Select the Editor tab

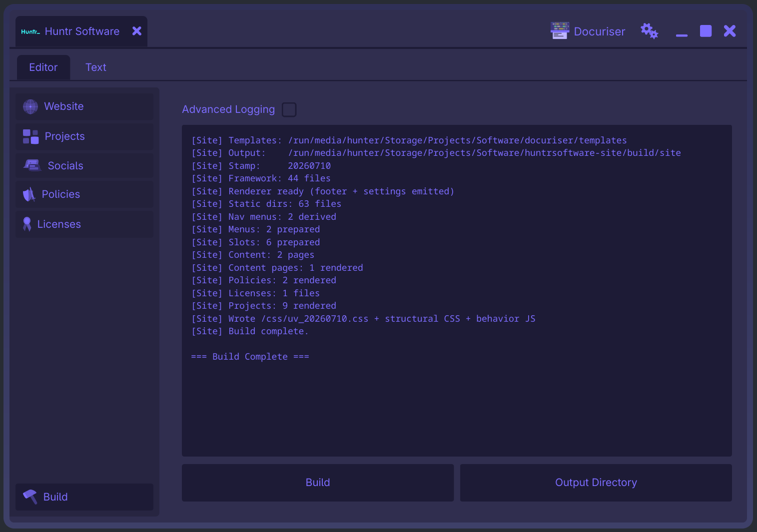pos(43,67)
